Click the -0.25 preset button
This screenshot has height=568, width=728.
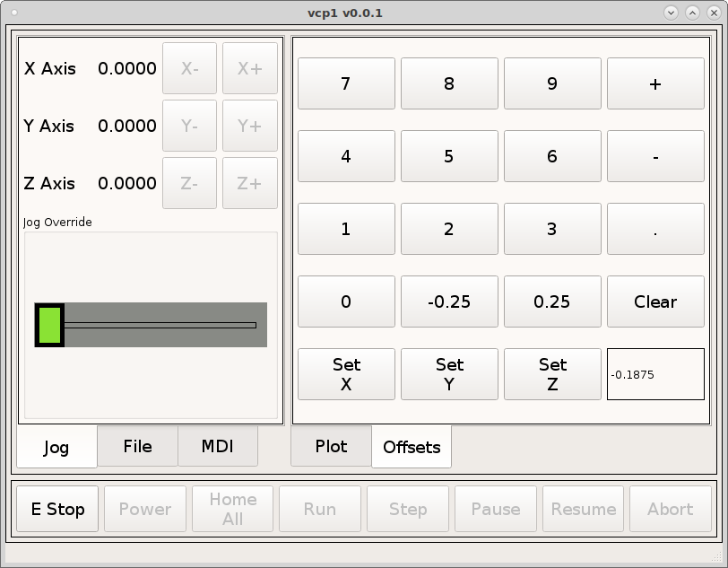pos(449,301)
